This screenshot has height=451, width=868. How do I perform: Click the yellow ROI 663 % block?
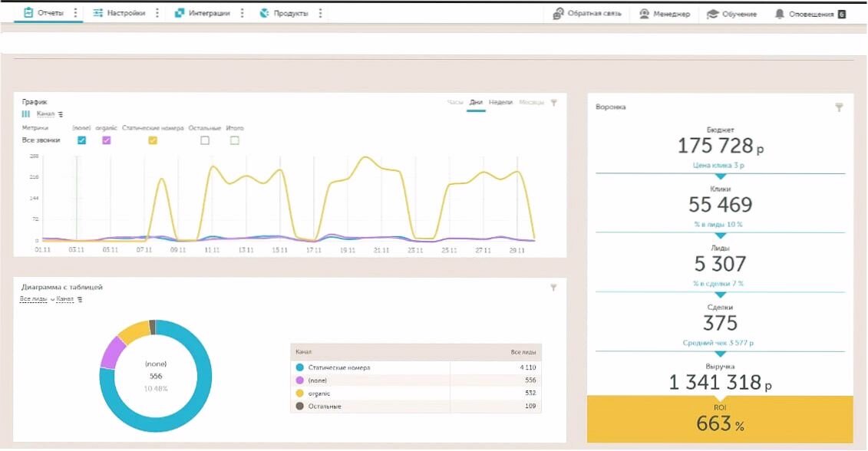coord(720,419)
